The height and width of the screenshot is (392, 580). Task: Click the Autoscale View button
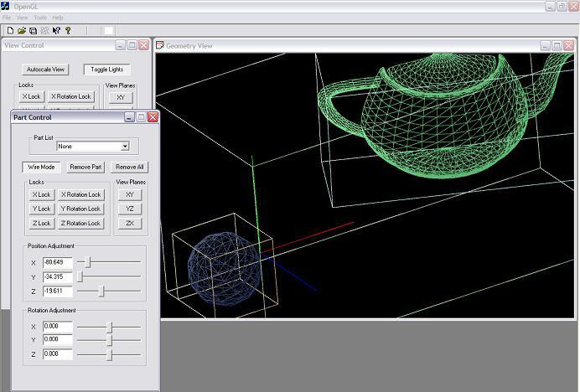(46, 70)
